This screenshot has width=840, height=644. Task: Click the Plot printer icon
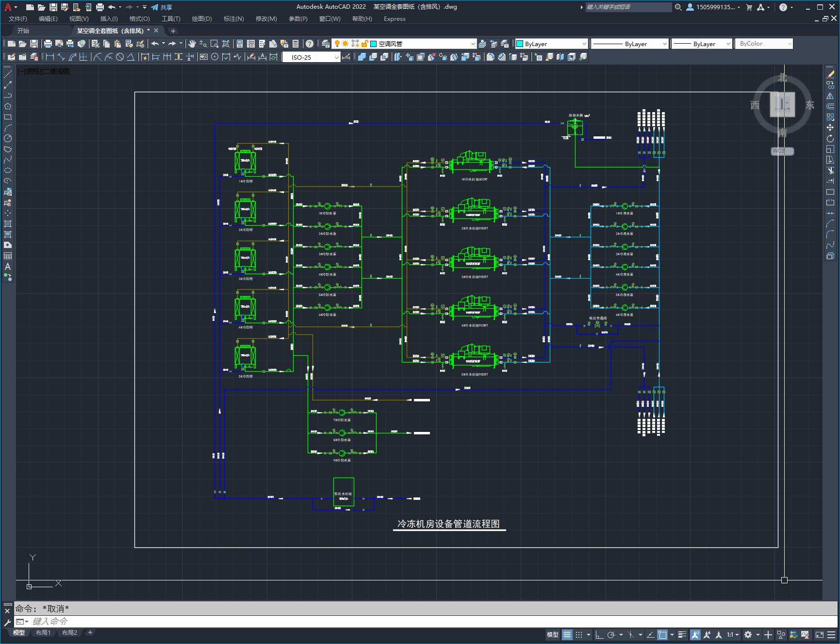48,44
